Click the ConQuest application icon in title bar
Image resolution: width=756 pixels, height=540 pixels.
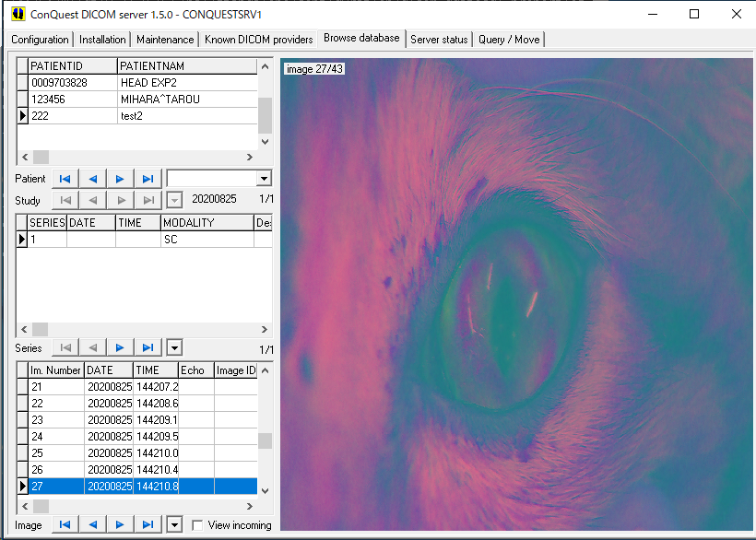pos(18,14)
